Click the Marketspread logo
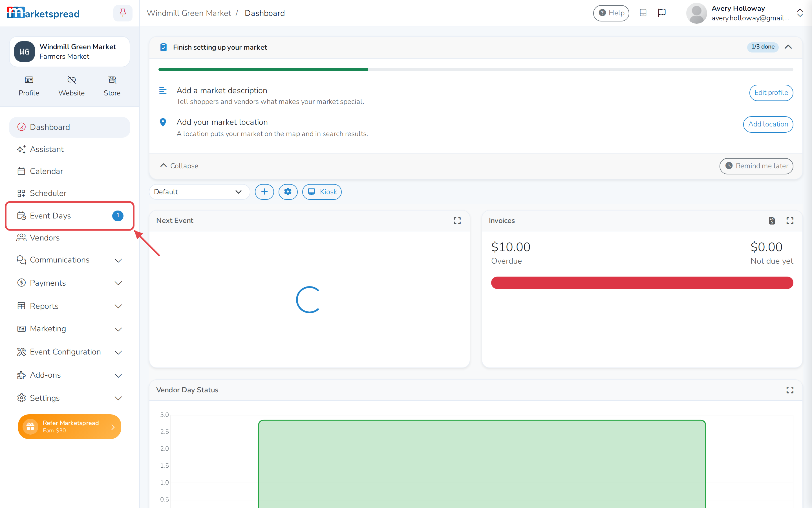The image size is (812, 508). click(x=43, y=13)
